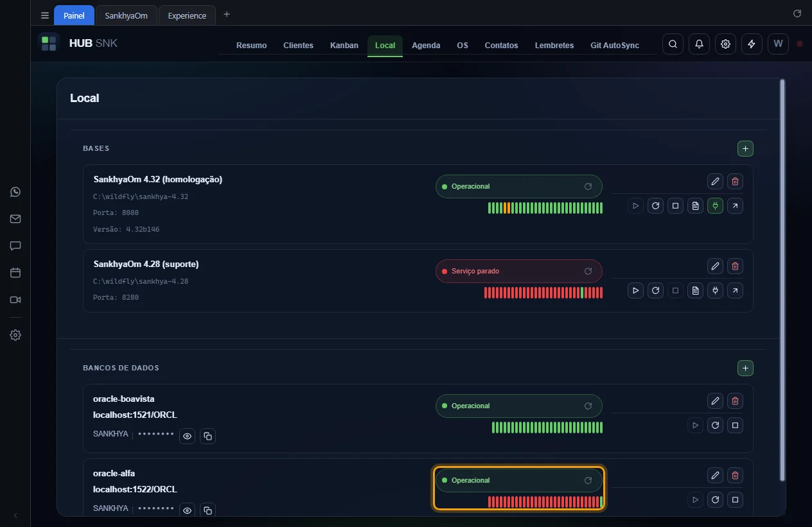Refresh the Serviço parado status check
Screen dimensions: 812x527
point(588,272)
